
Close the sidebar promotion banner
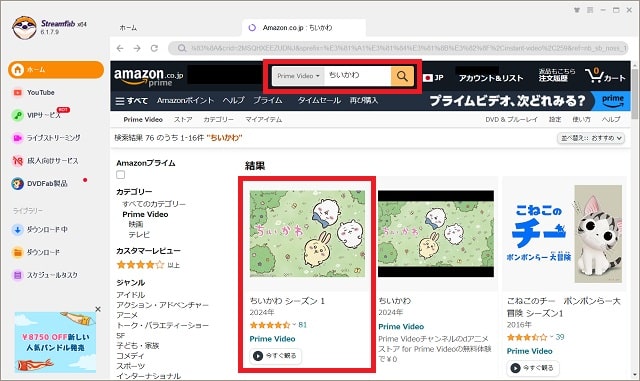98,309
